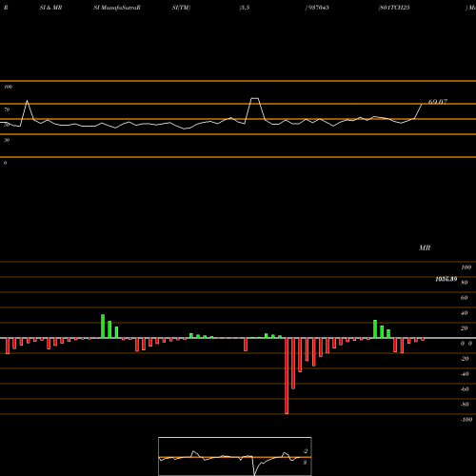Click the RSI axis 70 label

pos(7,109)
